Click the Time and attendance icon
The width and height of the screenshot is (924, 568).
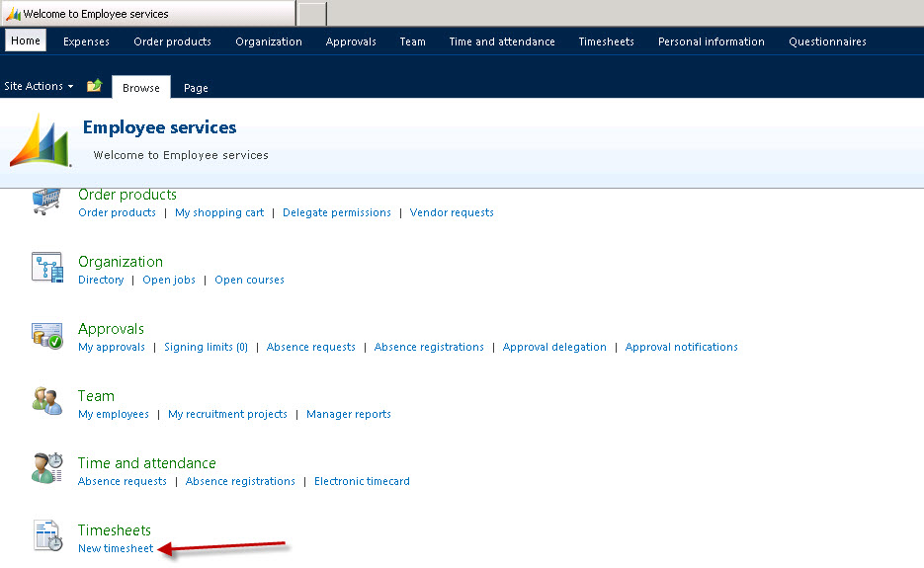click(x=46, y=469)
